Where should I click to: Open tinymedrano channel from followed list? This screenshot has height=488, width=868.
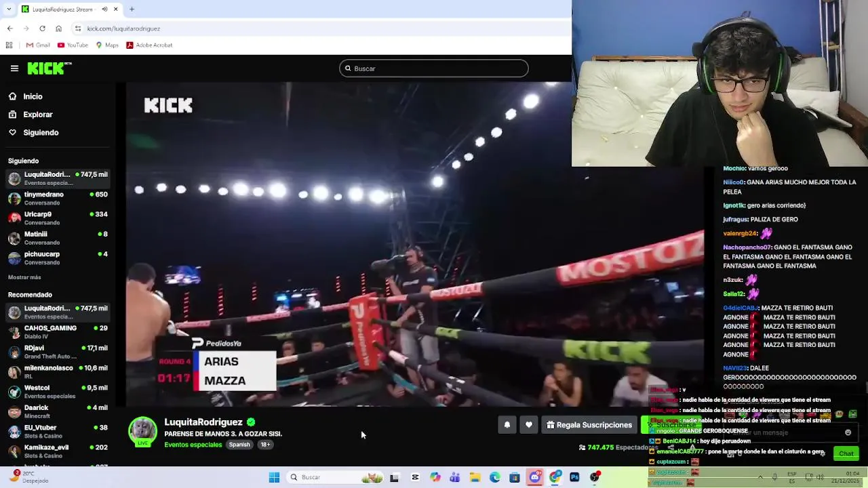tap(58, 199)
